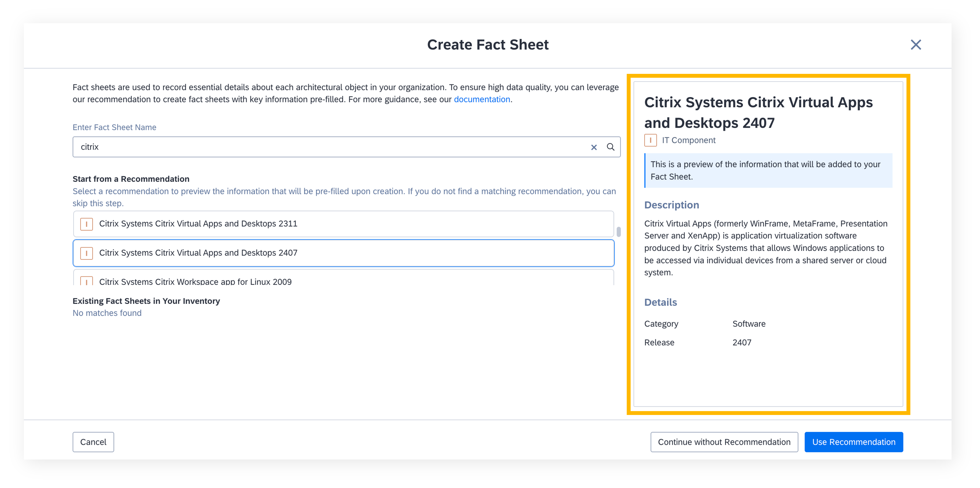This screenshot has height=488, width=980.
Task: Click Existing Fact Sheets in Your Inventory heading
Action: pos(146,301)
